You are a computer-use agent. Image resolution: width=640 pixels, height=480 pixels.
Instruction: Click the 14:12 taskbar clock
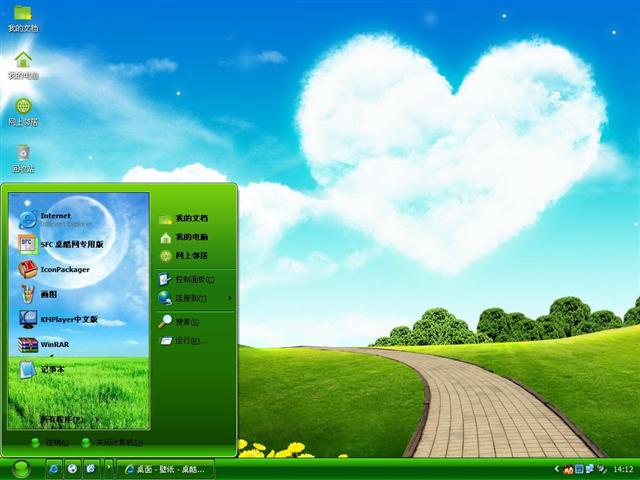point(623,470)
